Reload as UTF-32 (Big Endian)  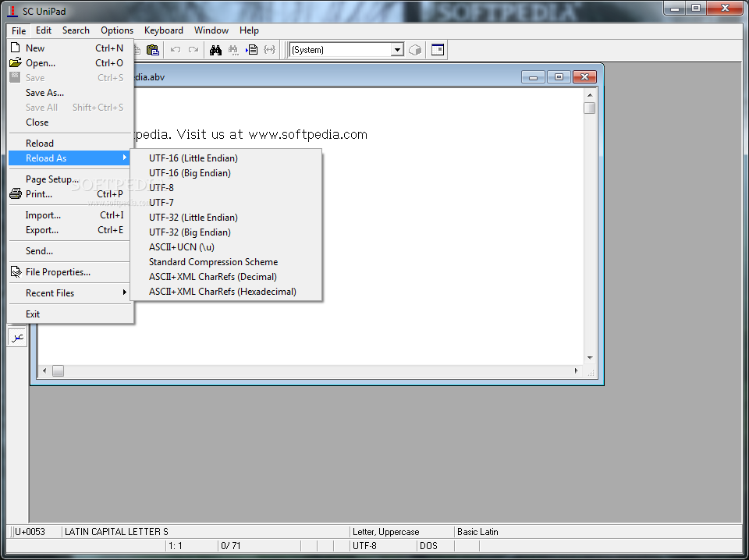[226, 232]
